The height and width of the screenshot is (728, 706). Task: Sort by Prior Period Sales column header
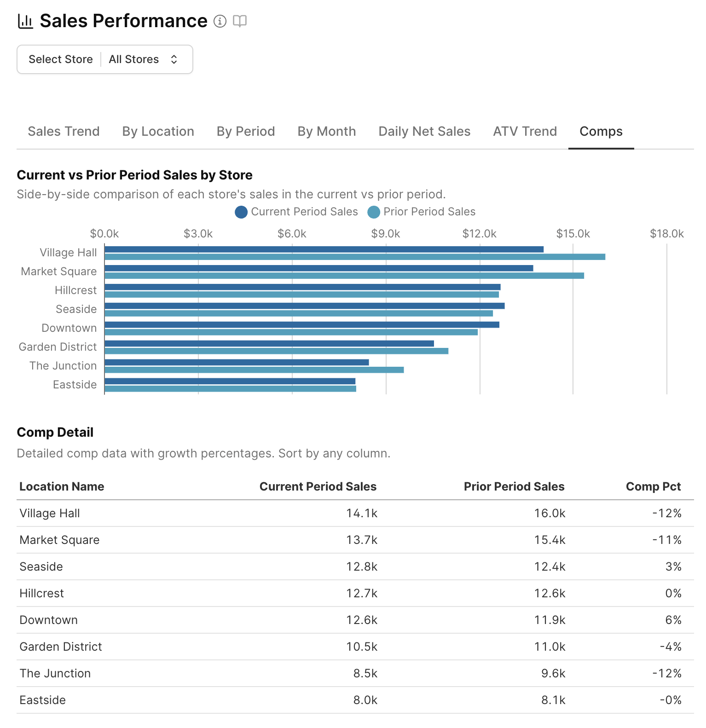(x=514, y=486)
